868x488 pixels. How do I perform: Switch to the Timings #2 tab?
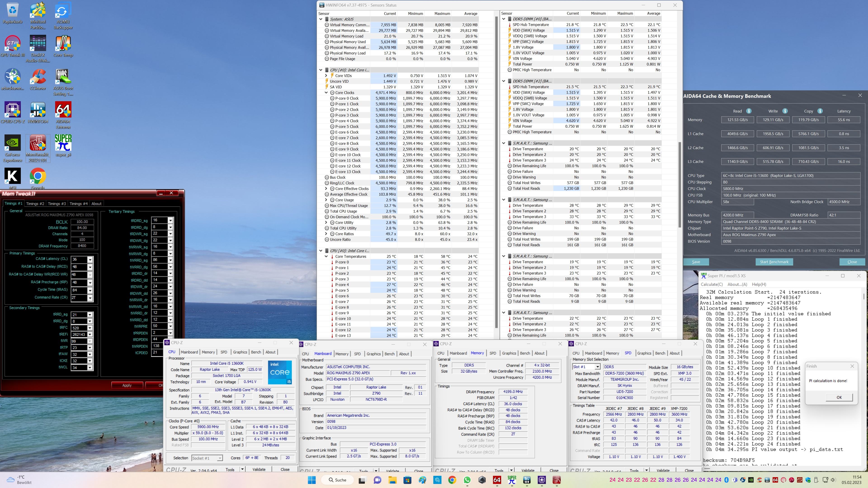35,204
